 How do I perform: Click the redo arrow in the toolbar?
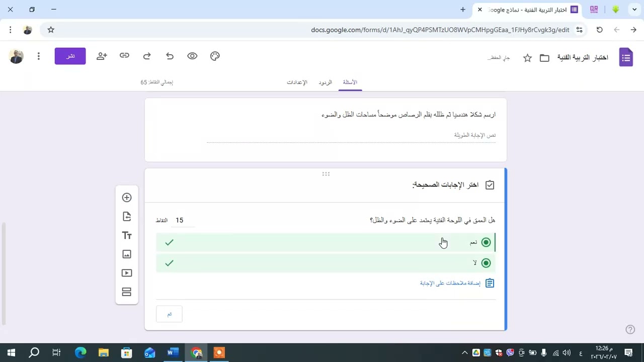[147, 56]
